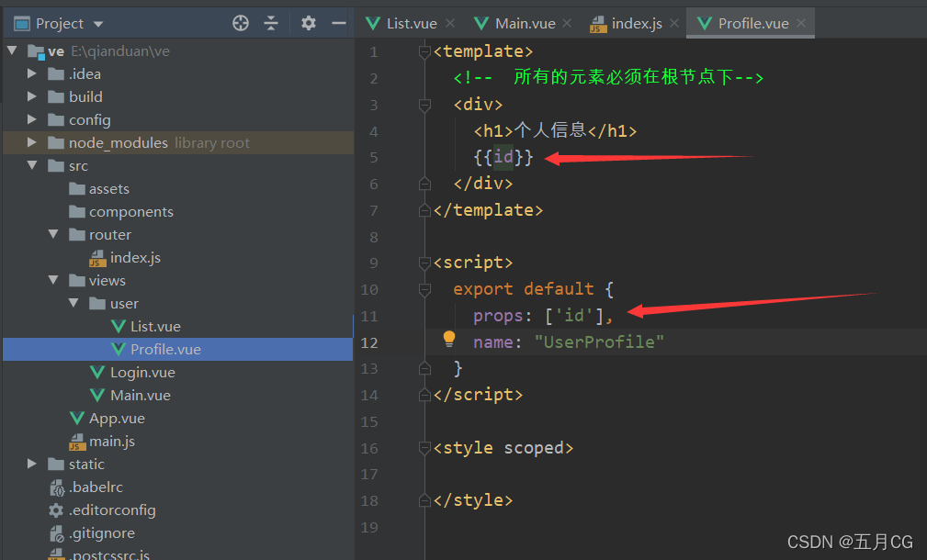This screenshot has height=560, width=927.
Task: Expand the build folder
Action: [32, 96]
